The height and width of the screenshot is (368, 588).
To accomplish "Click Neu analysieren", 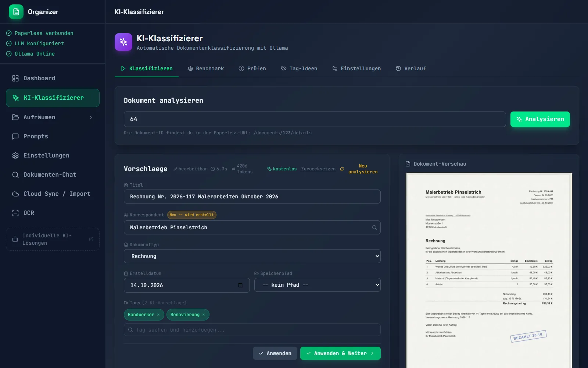I will pyautogui.click(x=363, y=169).
